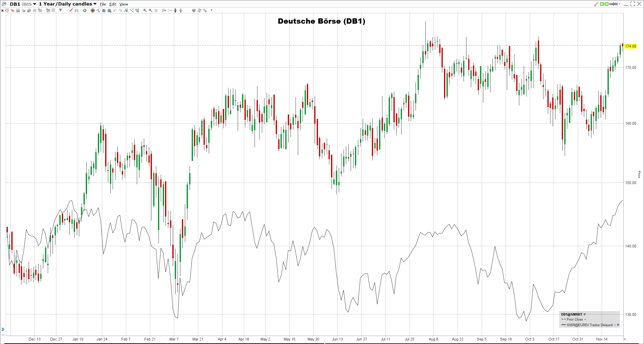This screenshot has width=644, height=344.
Task: Click the Aug 8 date axis label
Action: (433, 339)
